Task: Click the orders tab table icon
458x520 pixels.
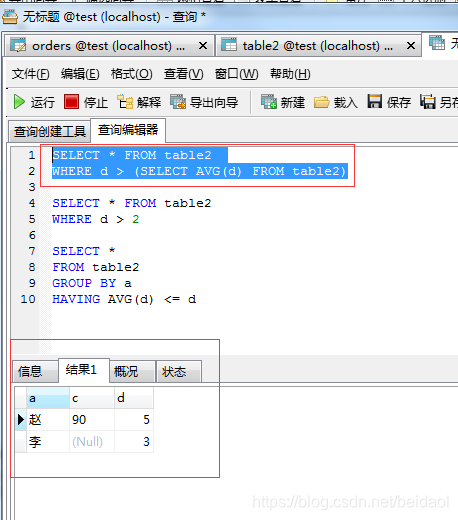Action: (x=18, y=45)
